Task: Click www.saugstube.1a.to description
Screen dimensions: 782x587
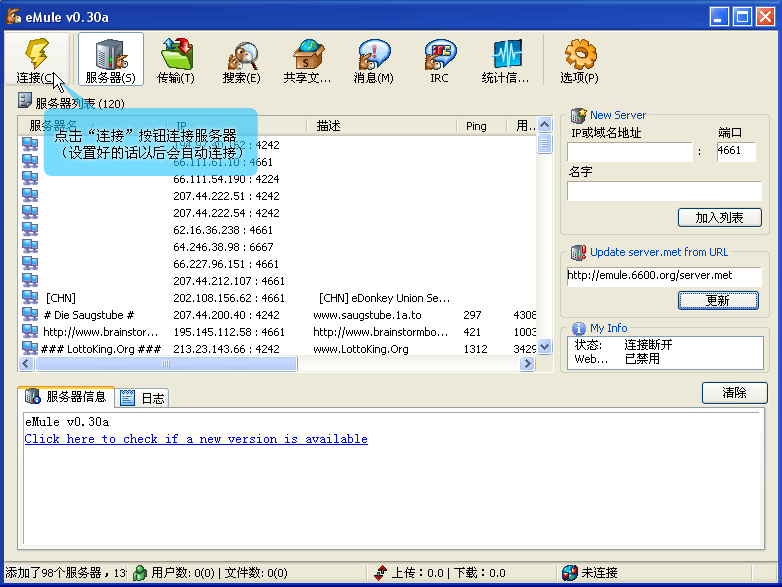Action: coord(367,315)
